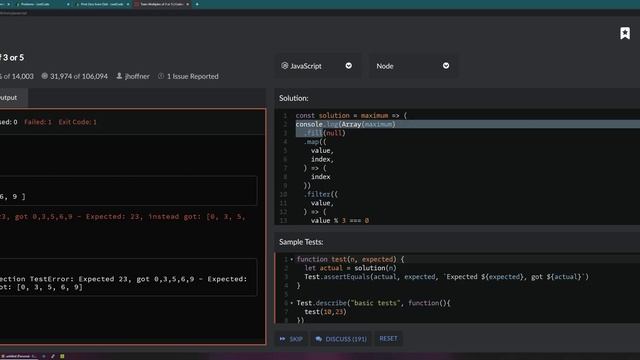Click the user icon beside jhoffner
The width and height of the screenshot is (640, 360).
point(119,76)
